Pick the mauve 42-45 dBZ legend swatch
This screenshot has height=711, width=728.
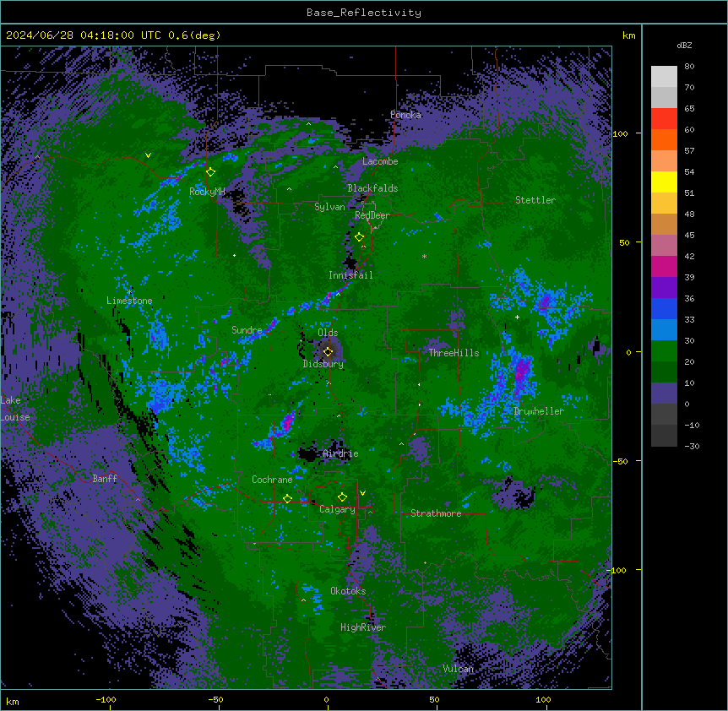coord(664,246)
